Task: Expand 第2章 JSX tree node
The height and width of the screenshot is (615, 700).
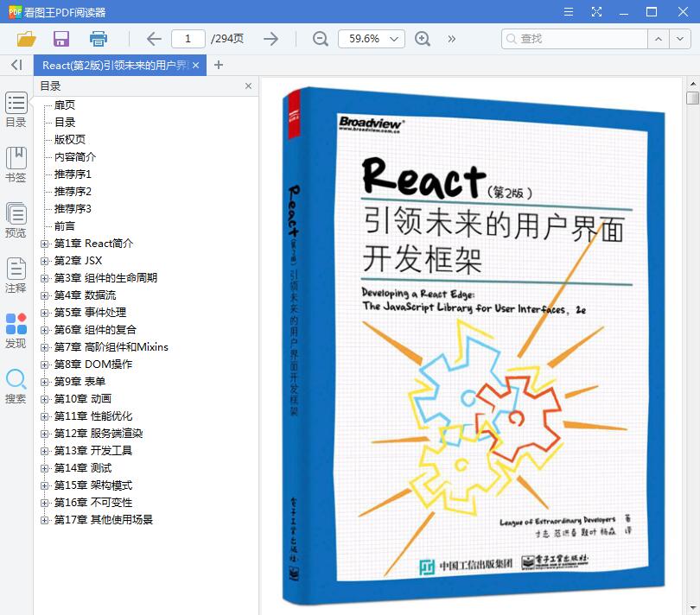Action: pos(44,261)
